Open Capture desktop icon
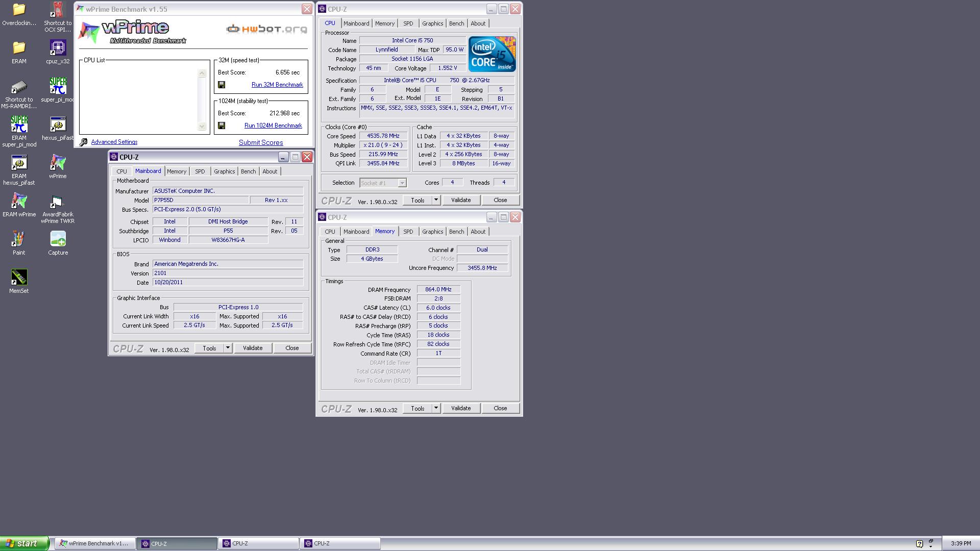The image size is (980, 551). [58, 243]
